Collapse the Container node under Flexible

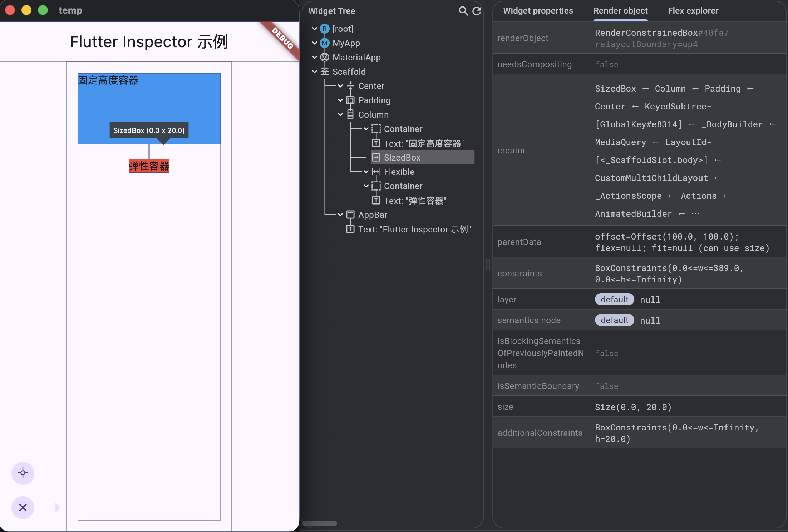(x=366, y=186)
